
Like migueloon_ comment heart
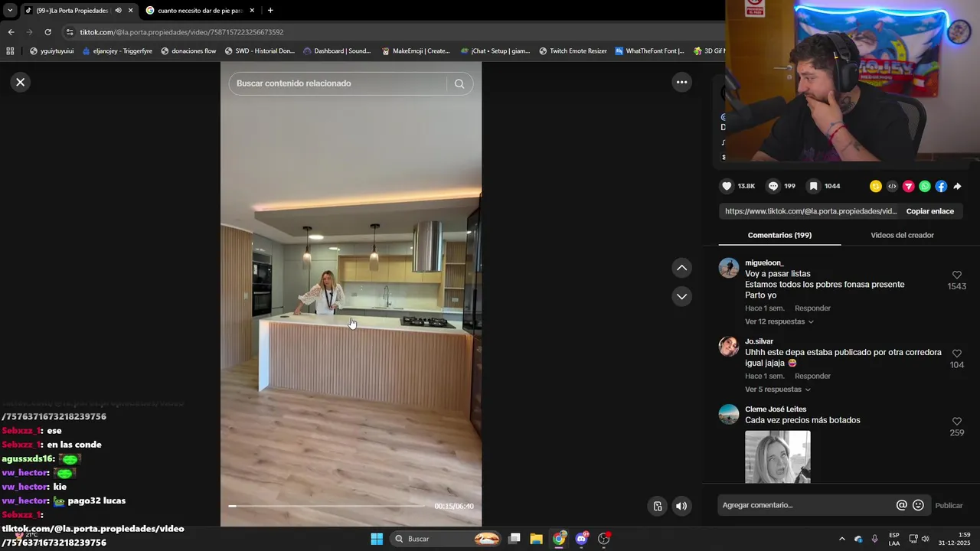click(x=957, y=275)
